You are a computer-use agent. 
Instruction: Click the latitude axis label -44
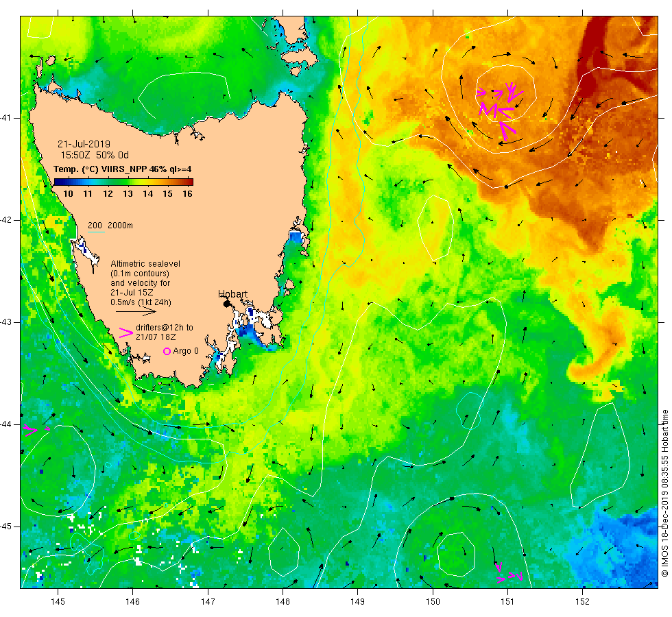coord(8,424)
